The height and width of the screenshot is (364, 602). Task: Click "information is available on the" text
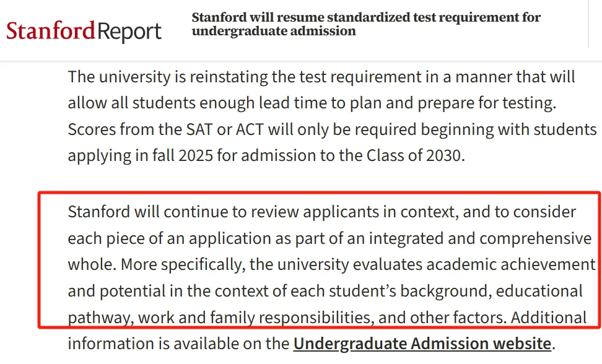pyautogui.click(x=178, y=344)
